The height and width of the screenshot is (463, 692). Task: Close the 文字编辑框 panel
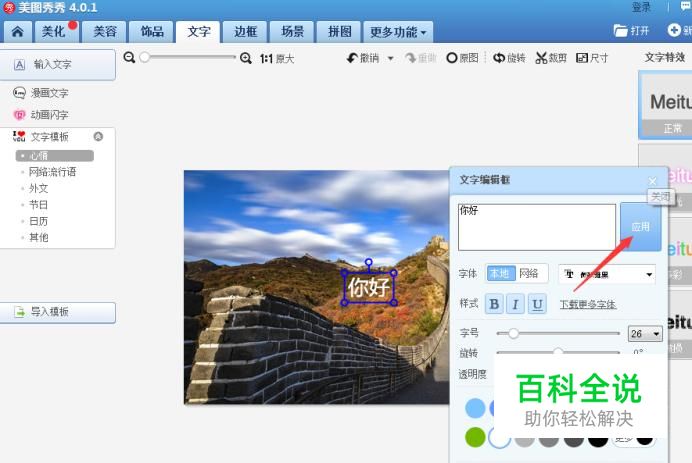pyautogui.click(x=652, y=181)
